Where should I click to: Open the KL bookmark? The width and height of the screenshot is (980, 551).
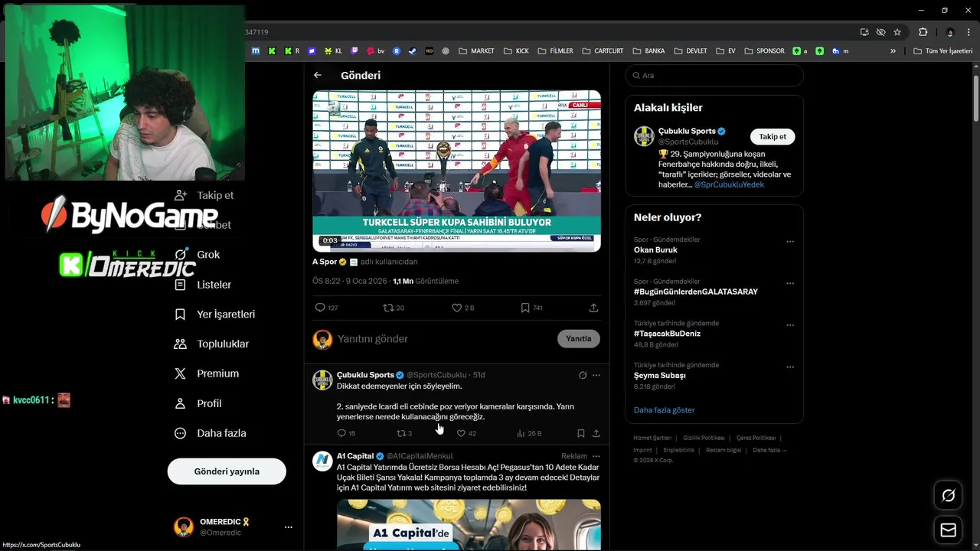coord(333,51)
